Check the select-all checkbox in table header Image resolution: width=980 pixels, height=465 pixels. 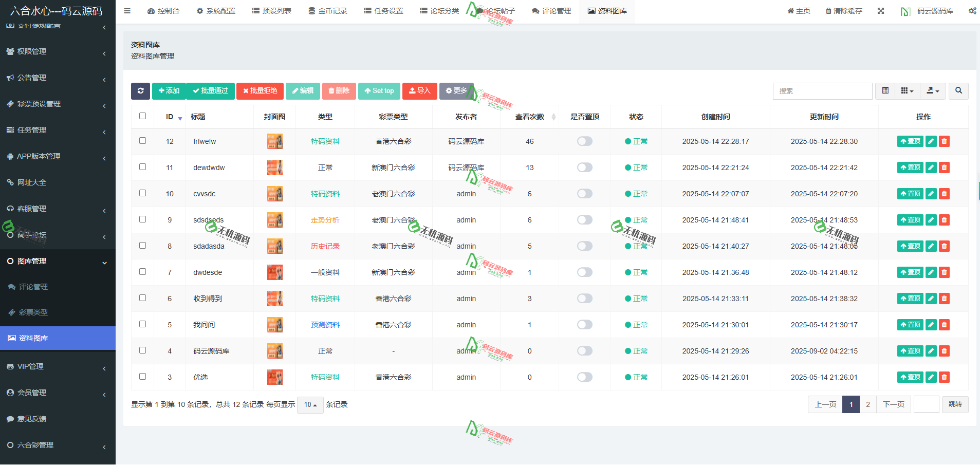pos(142,116)
